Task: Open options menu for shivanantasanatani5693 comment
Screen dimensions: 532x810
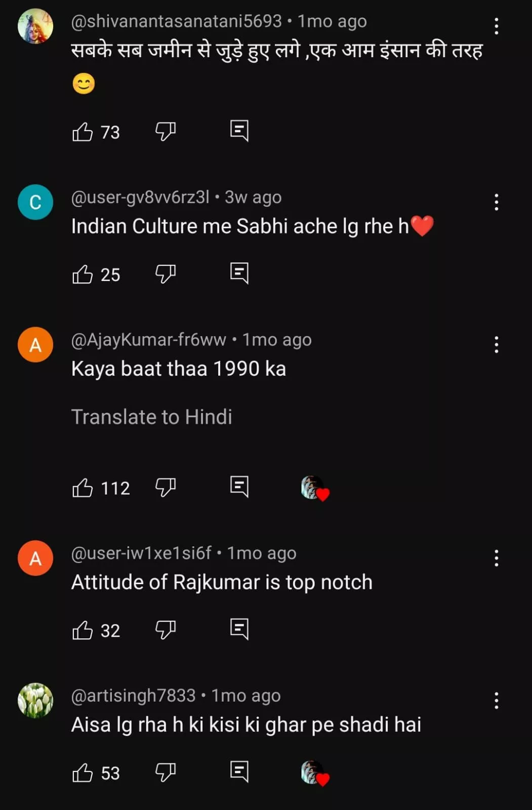Action: pos(496,26)
